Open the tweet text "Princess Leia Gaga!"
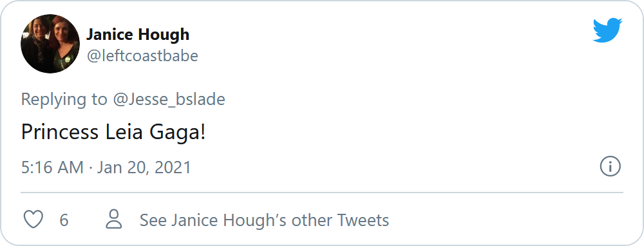644x246 pixels. (x=113, y=132)
